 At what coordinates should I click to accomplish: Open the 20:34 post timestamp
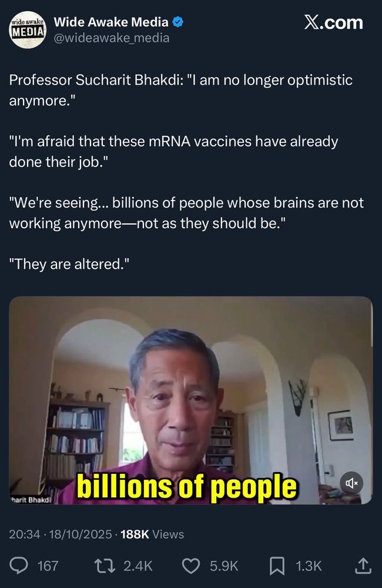coord(24,534)
